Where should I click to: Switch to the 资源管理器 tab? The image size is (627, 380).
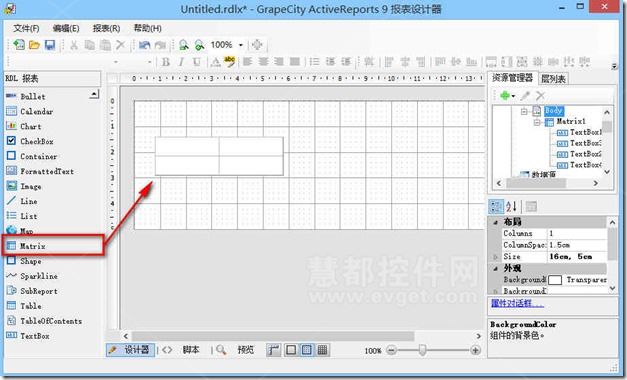tap(512, 78)
